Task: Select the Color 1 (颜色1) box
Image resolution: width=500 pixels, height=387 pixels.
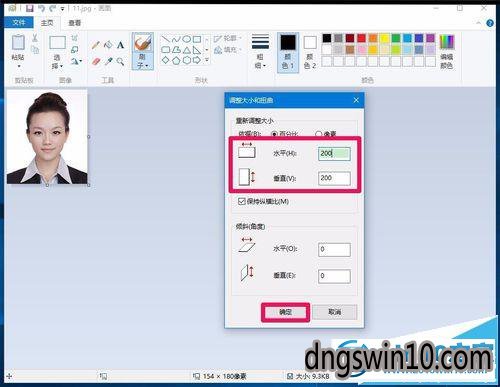Action: [288, 52]
